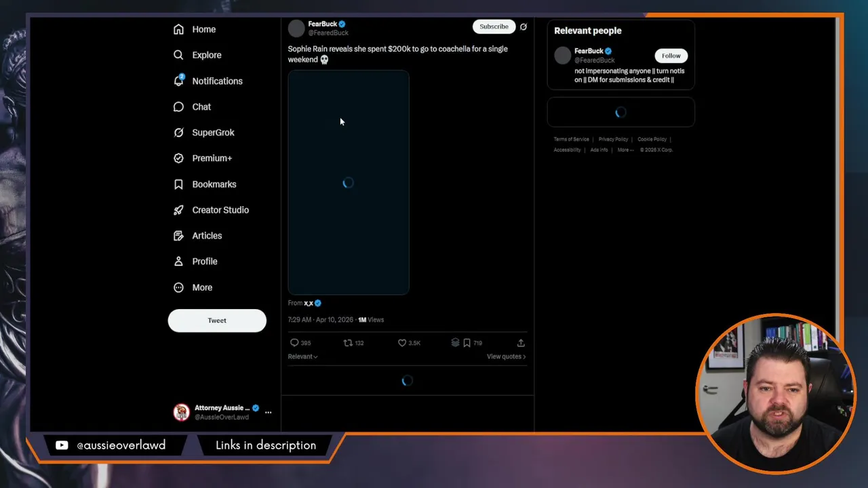The height and width of the screenshot is (488, 868).
Task: Bookmark the post with 719 bookmarks
Action: 467,343
